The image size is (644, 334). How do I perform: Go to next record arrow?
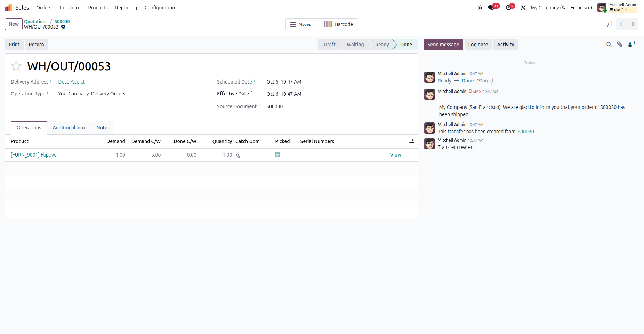tap(633, 24)
